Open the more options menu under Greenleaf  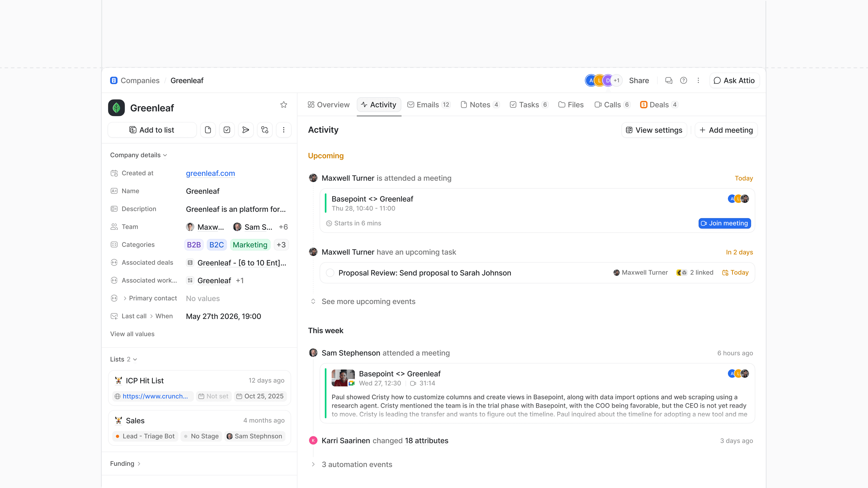[284, 130]
